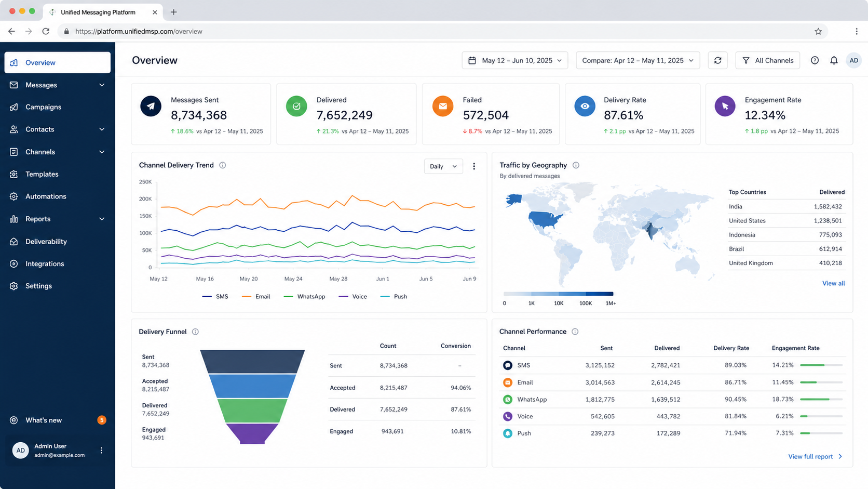Screen dimensions: 868x489
Task: Open Channel Delivery Trend options menu
Action: (473, 166)
